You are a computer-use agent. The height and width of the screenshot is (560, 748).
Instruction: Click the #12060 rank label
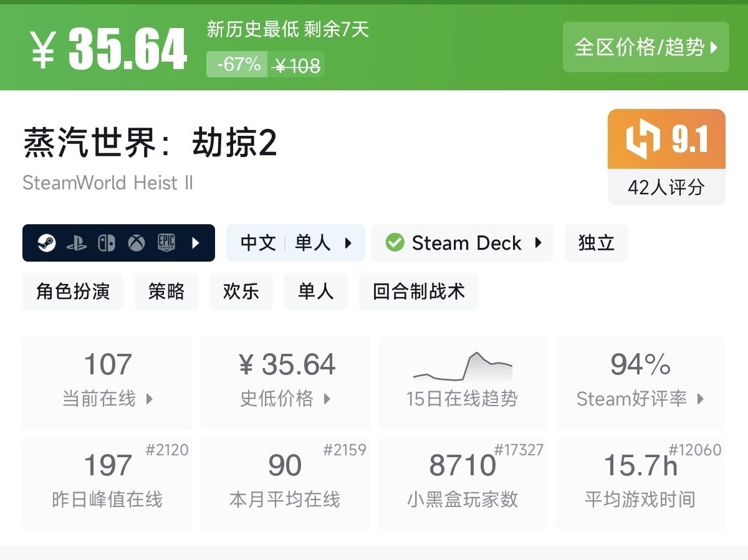point(695,449)
